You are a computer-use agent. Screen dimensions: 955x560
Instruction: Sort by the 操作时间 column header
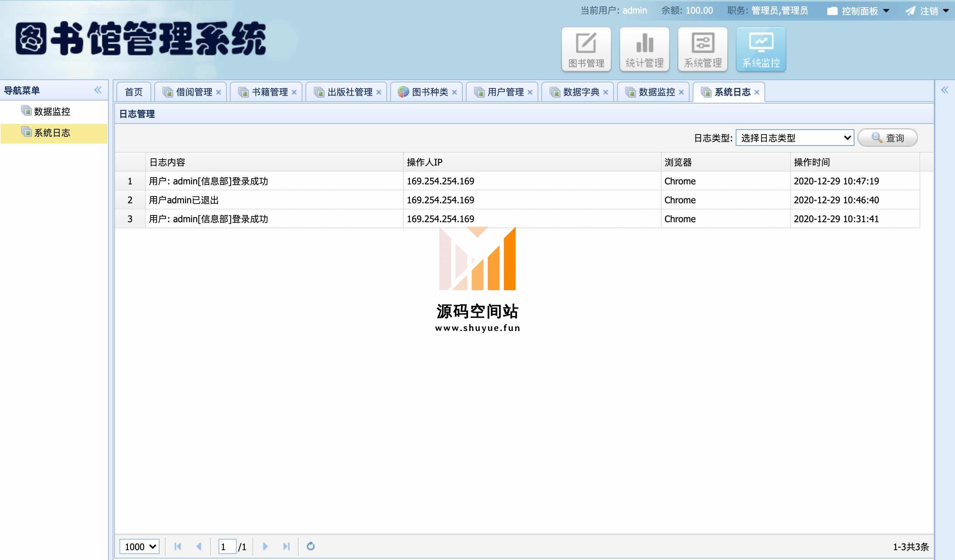(855, 162)
